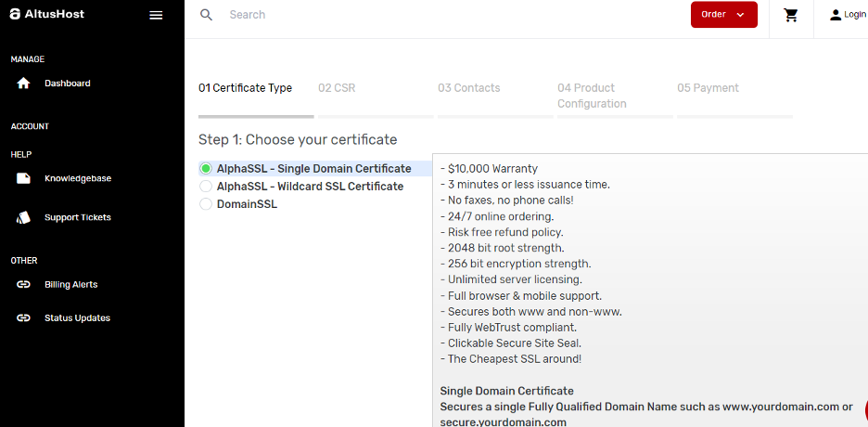Click the Login user icon

pos(836,15)
